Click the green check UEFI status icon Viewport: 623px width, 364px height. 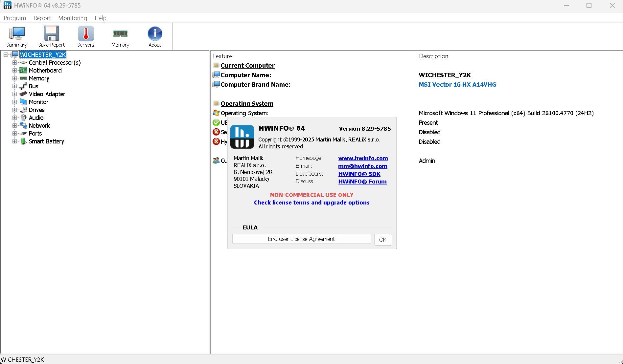(216, 122)
